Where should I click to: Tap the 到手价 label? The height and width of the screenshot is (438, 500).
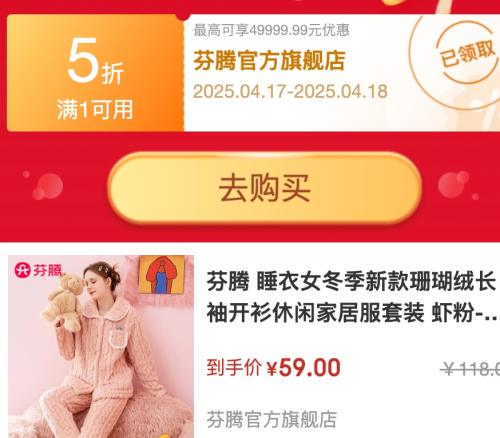[x=234, y=368]
